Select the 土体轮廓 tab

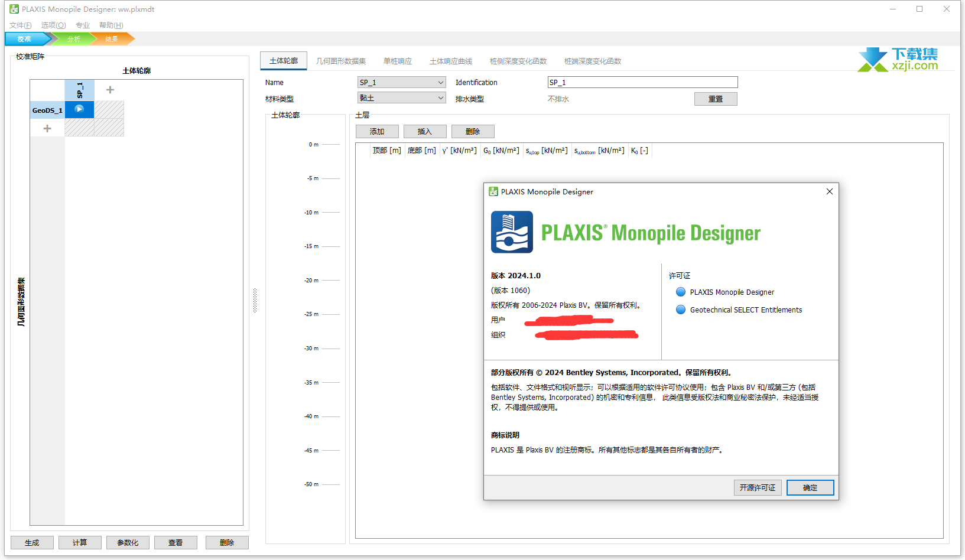(284, 61)
